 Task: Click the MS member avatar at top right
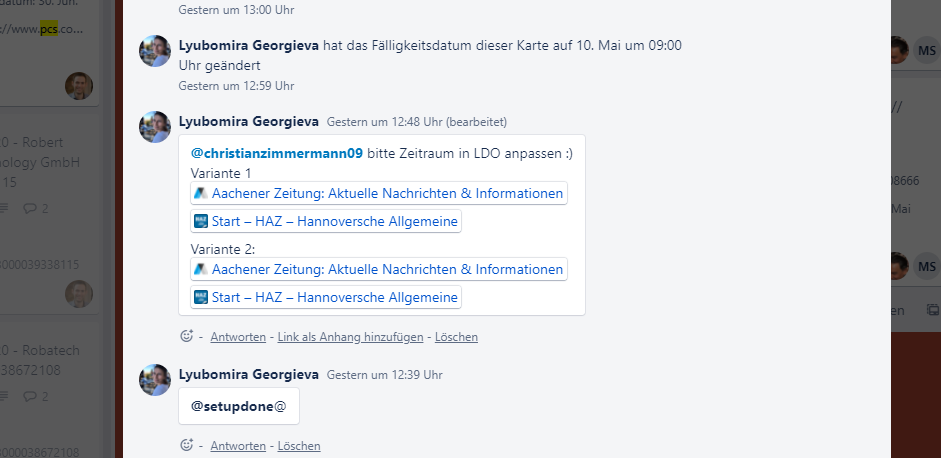click(927, 50)
